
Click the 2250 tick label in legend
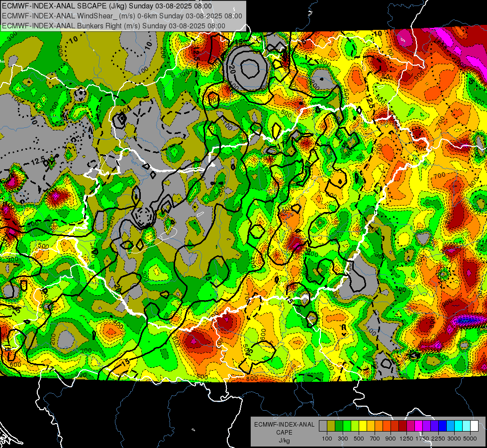(x=439, y=439)
